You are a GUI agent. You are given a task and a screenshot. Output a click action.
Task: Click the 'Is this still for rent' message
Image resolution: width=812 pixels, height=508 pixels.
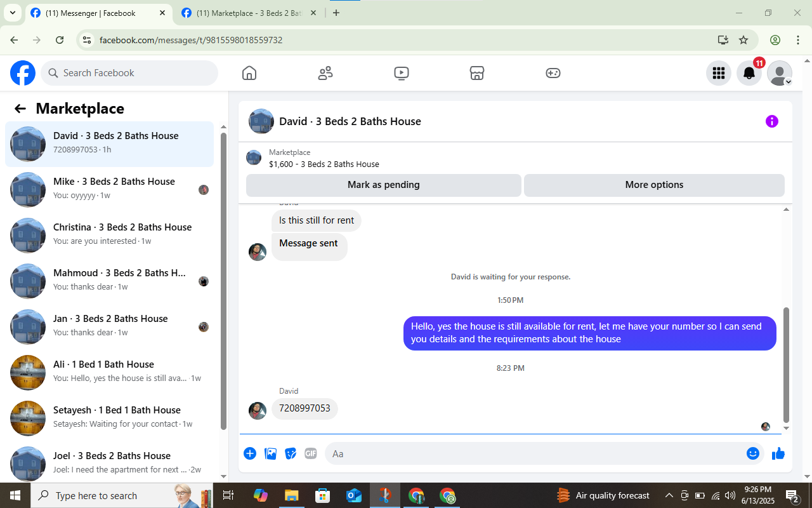tap(317, 220)
